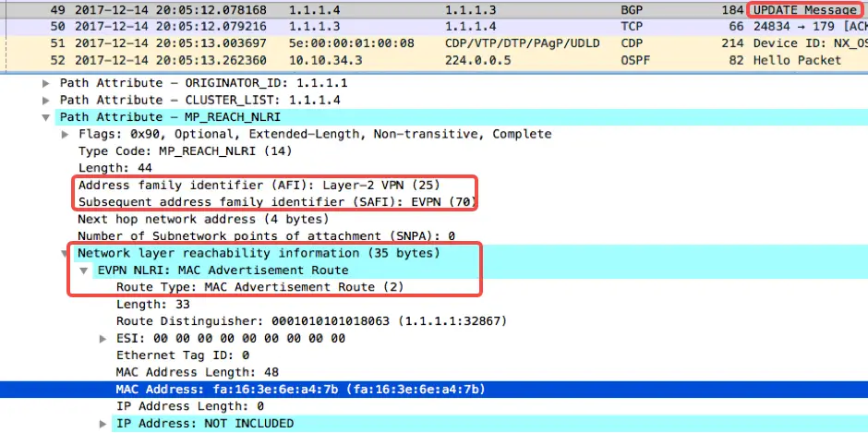This screenshot has height=433, width=868.
Task: Click the Length: 33 field
Action: click(152, 305)
